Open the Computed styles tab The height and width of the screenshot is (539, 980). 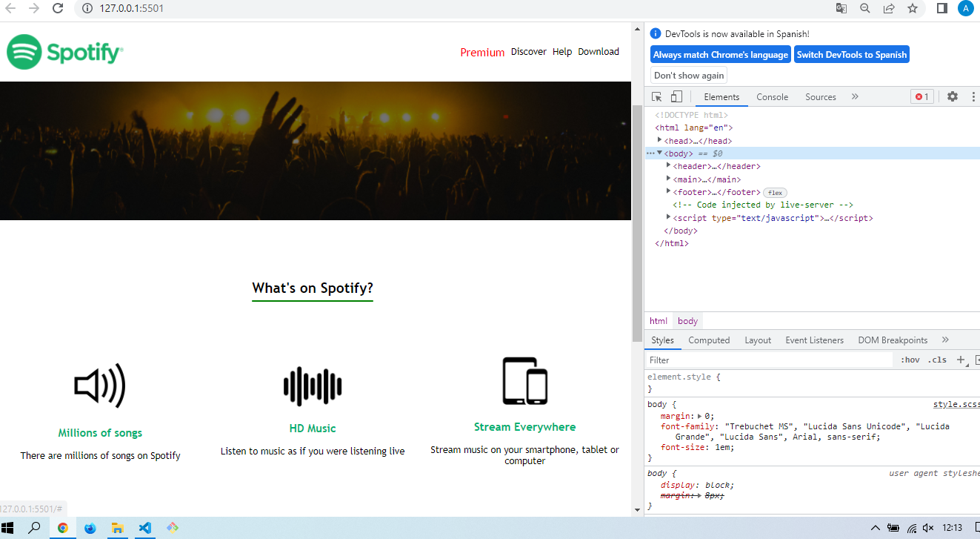pyautogui.click(x=709, y=340)
